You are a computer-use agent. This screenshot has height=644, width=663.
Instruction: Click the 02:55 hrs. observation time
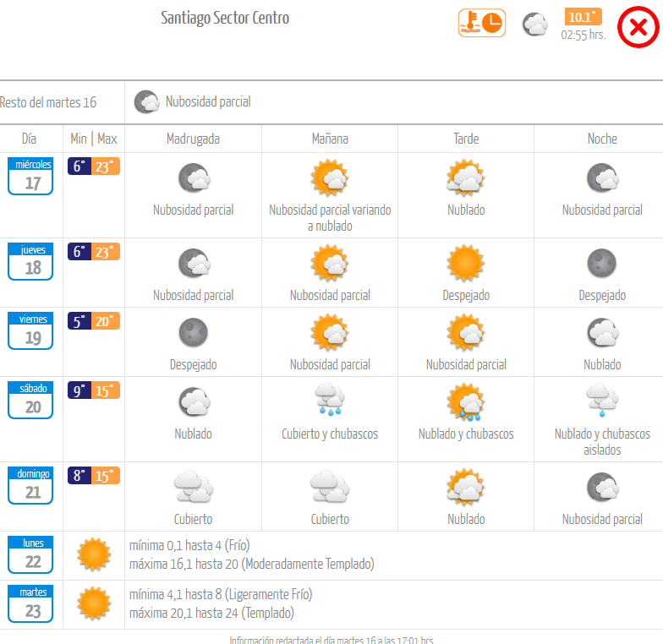pyautogui.click(x=584, y=35)
